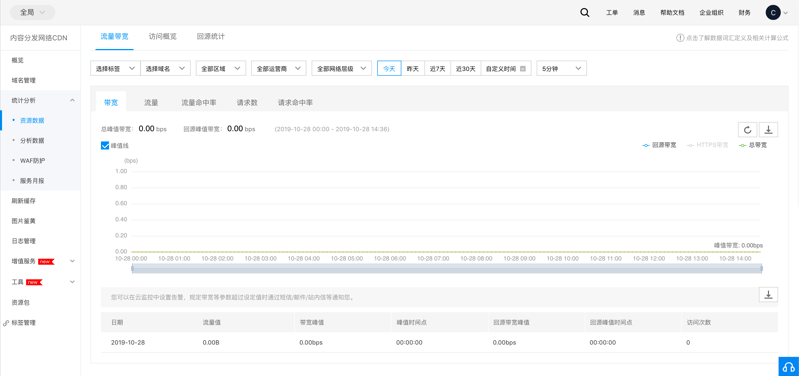Toggle 总带宽 legend series
800x376 pixels.
[x=753, y=145]
